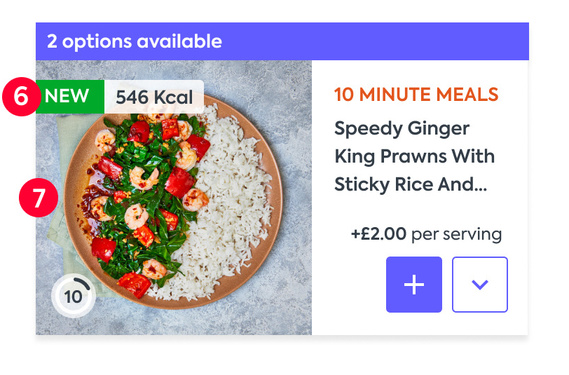Click the white rice on the plate
This screenshot has height=375, width=569.
232,203
